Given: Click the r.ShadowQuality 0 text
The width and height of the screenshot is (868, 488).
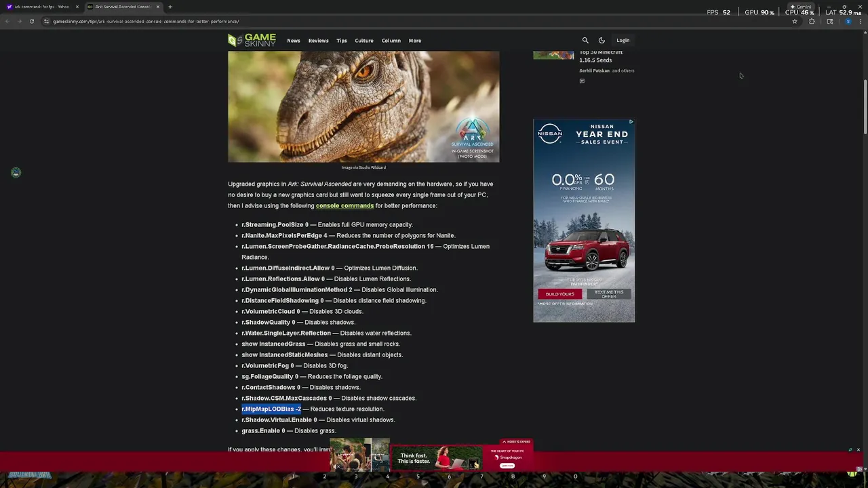Looking at the screenshot, I should tap(268, 322).
